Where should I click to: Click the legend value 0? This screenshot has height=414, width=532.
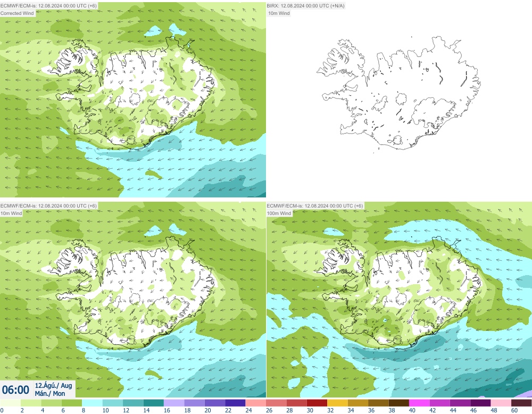coord(2,410)
